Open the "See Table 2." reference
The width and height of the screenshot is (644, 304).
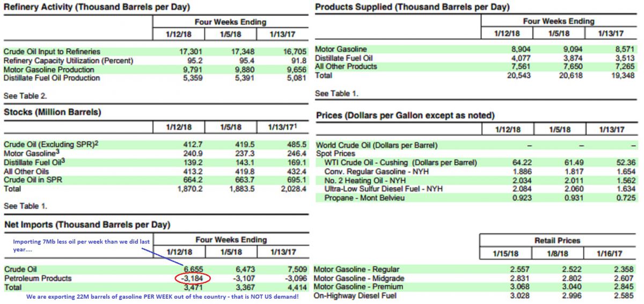[x=25, y=96]
